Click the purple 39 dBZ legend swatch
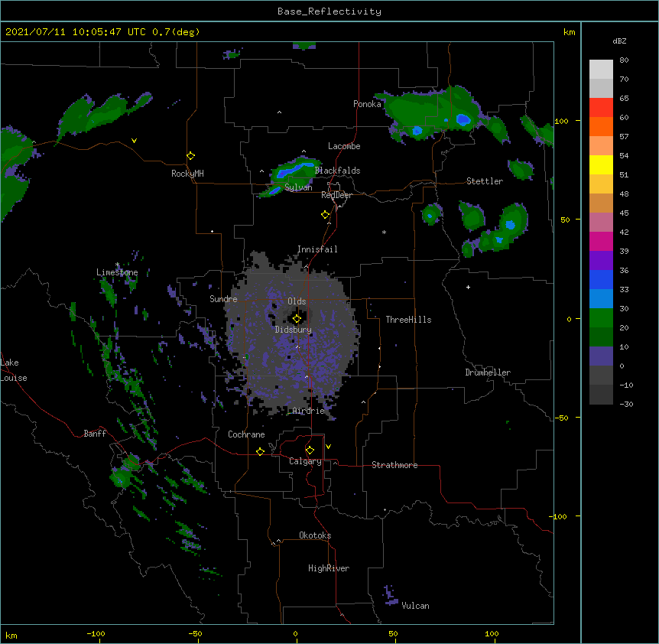Viewport: 659px width, 644px height. coord(601,261)
